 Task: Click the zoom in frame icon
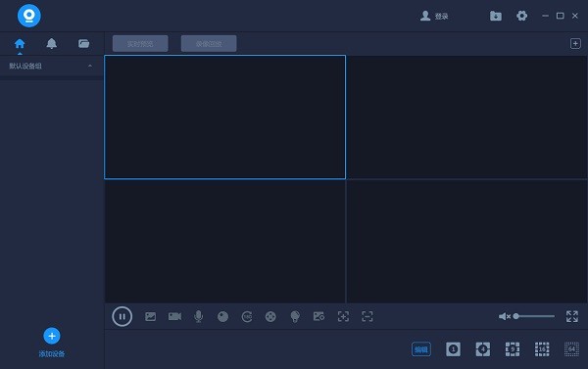coord(343,316)
